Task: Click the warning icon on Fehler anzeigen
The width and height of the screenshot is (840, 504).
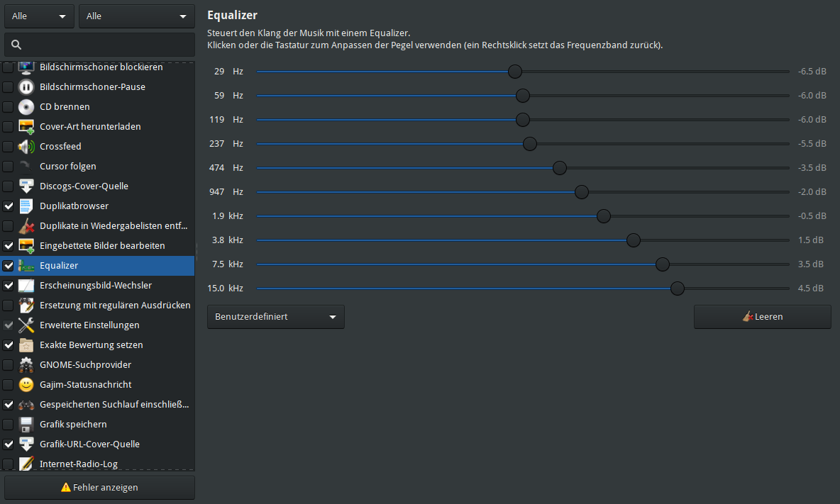Action: click(66, 487)
